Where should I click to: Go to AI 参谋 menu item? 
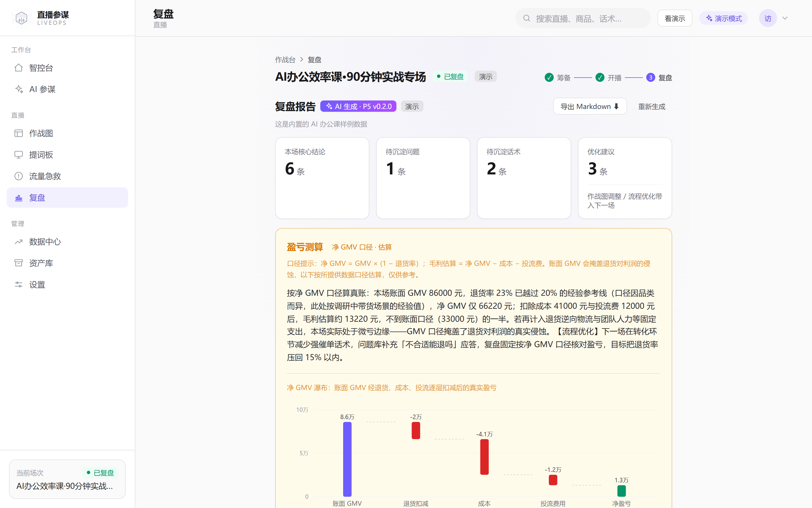67,89
